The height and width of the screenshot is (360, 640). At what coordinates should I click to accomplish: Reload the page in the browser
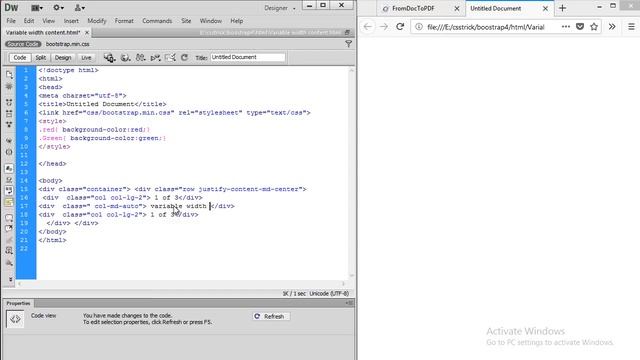pyautogui.click(x=400, y=27)
